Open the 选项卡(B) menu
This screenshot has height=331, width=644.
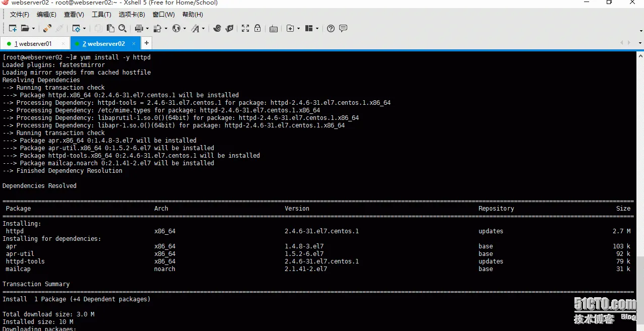[x=132, y=15]
